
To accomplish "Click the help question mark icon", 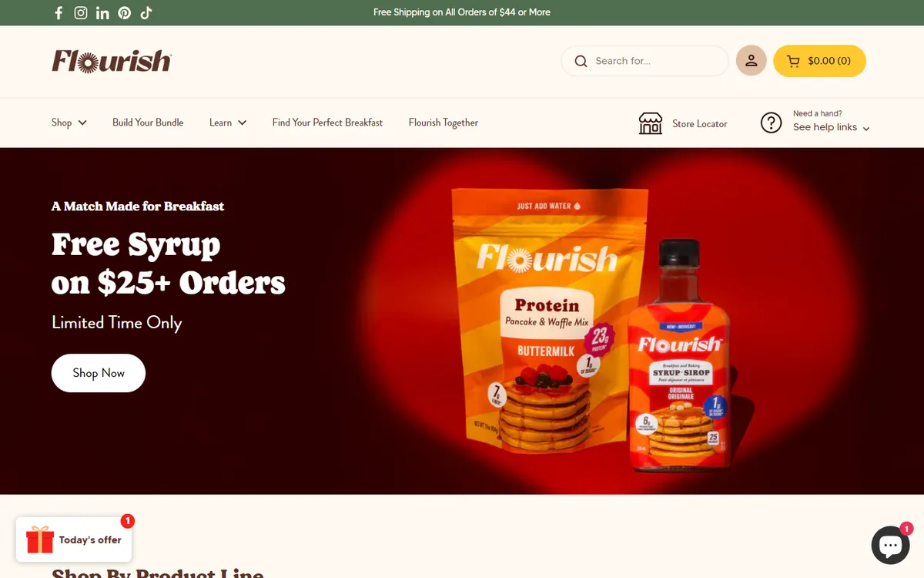I will pos(771,123).
